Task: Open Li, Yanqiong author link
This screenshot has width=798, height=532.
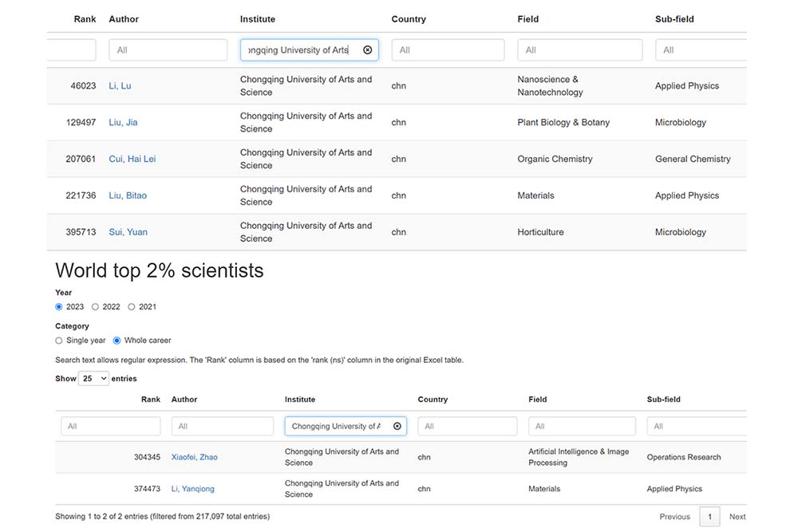Action: [192, 489]
